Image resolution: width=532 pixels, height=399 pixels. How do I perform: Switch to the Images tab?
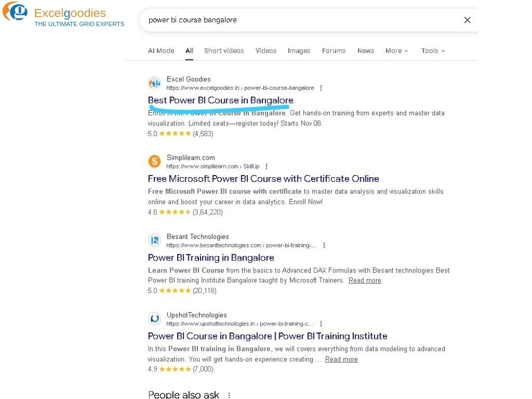299,51
